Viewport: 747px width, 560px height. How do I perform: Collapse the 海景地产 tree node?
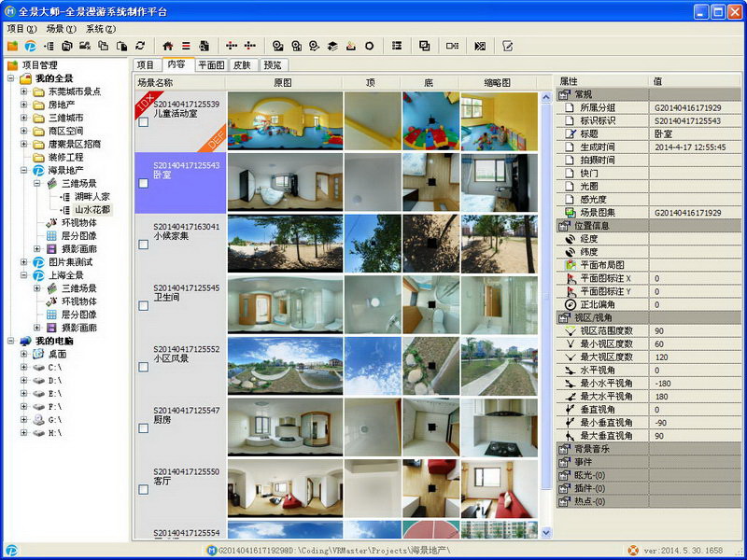23,172
